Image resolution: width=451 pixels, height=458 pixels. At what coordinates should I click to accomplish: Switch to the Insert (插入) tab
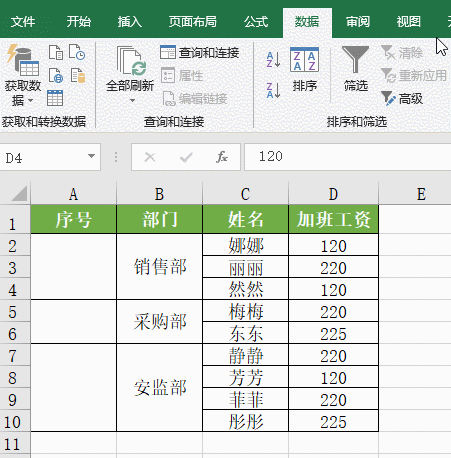coord(130,22)
